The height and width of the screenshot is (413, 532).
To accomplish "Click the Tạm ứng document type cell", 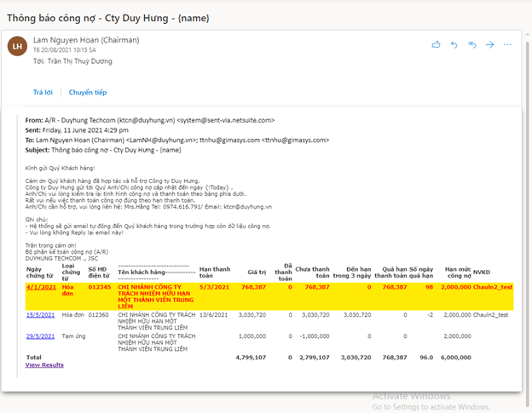I will pos(73,336).
